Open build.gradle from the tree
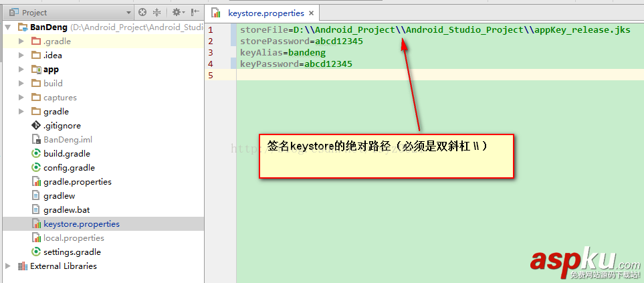Viewport: 644px width, 283px height. (x=67, y=154)
